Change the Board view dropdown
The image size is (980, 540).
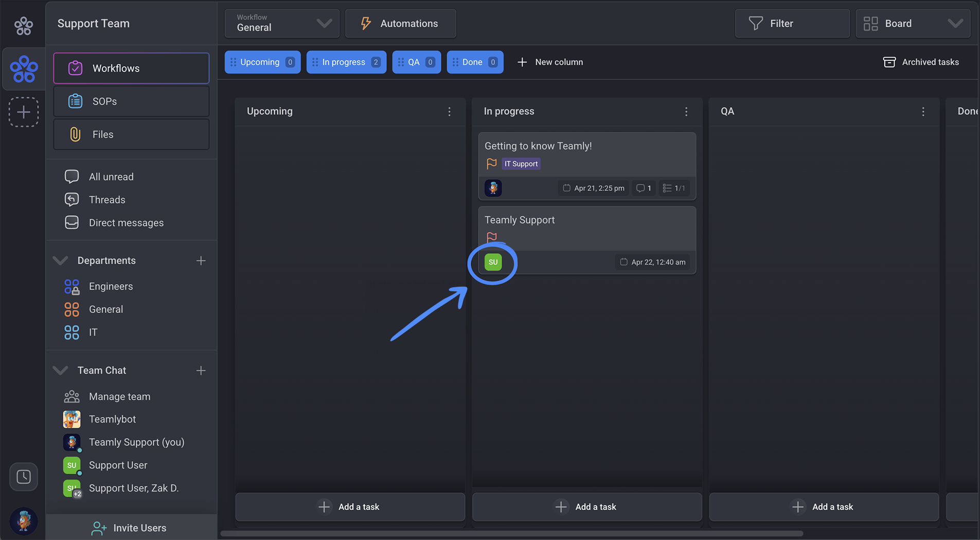point(913,23)
